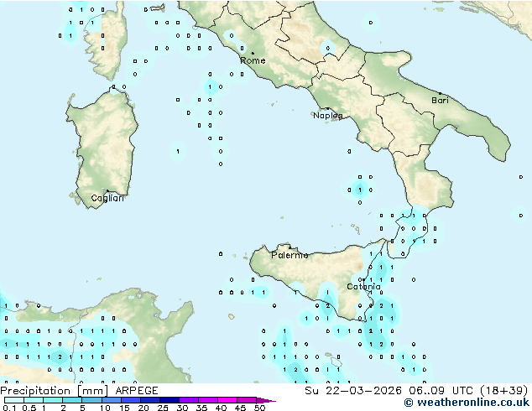Click the Rome city label
532x411 pixels.
tap(253, 60)
